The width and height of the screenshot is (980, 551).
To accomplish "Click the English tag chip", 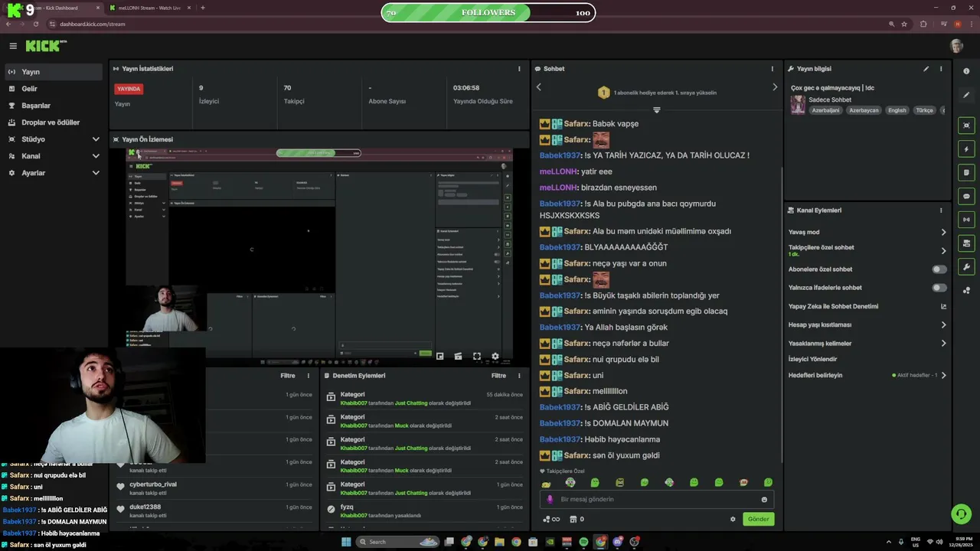I will [x=897, y=110].
